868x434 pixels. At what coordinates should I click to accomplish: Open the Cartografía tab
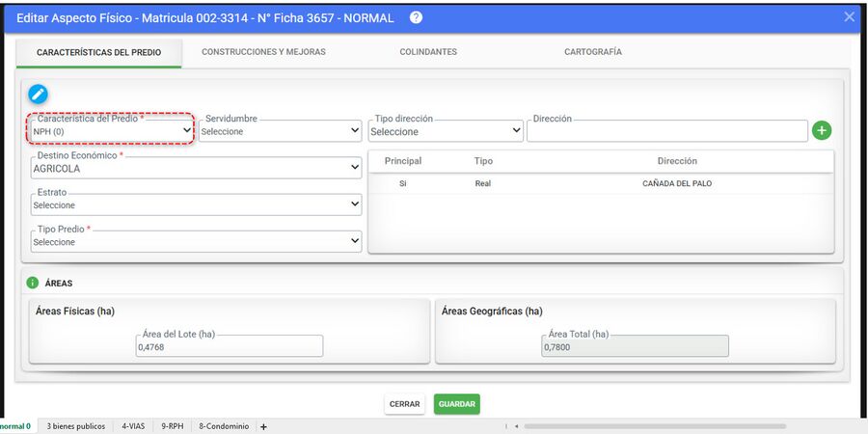tap(593, 52)
